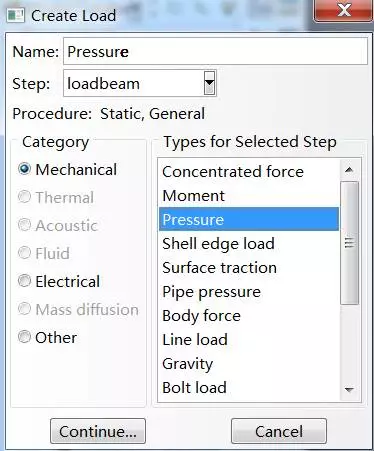Image resolution: width=374 pixels, height=451 pixels.
Task: Select the highlighted Pressure load type
Action: [249, 219]
